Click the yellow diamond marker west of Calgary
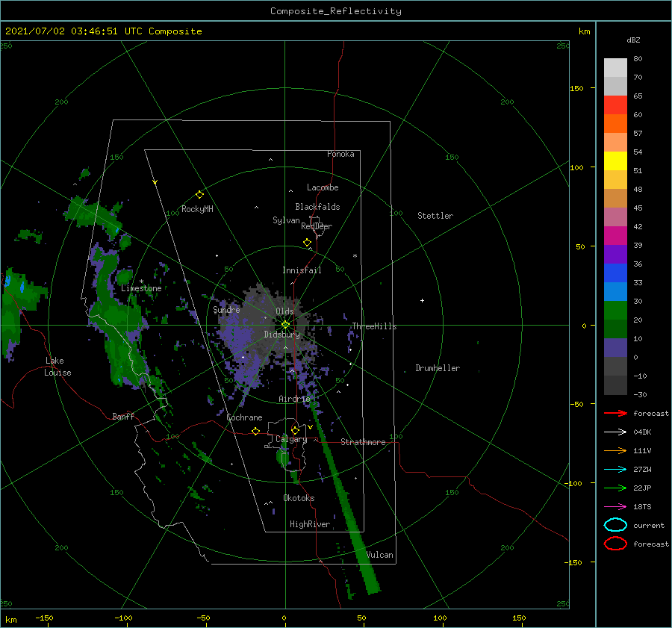672x628 pixels. point(256,432)
